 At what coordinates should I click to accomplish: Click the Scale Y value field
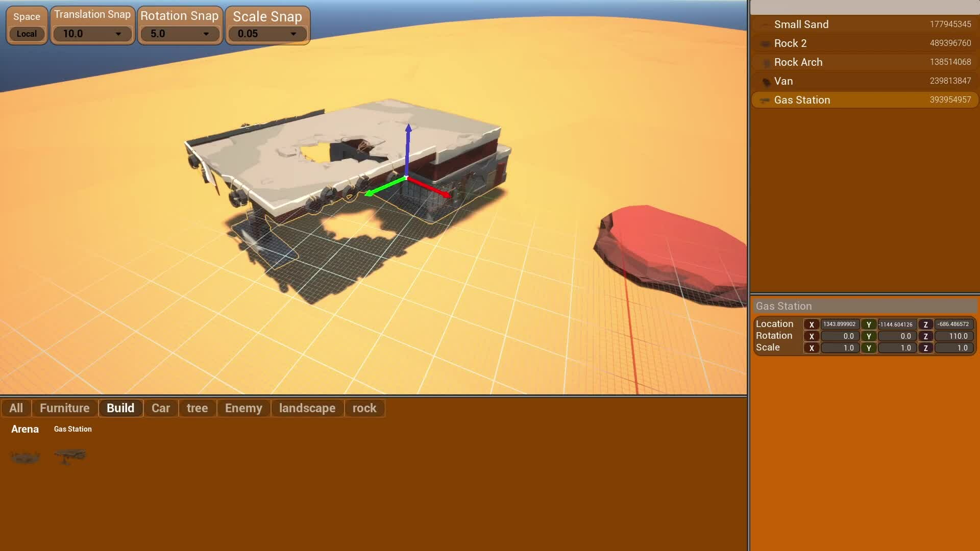click(x=896, y=348)
